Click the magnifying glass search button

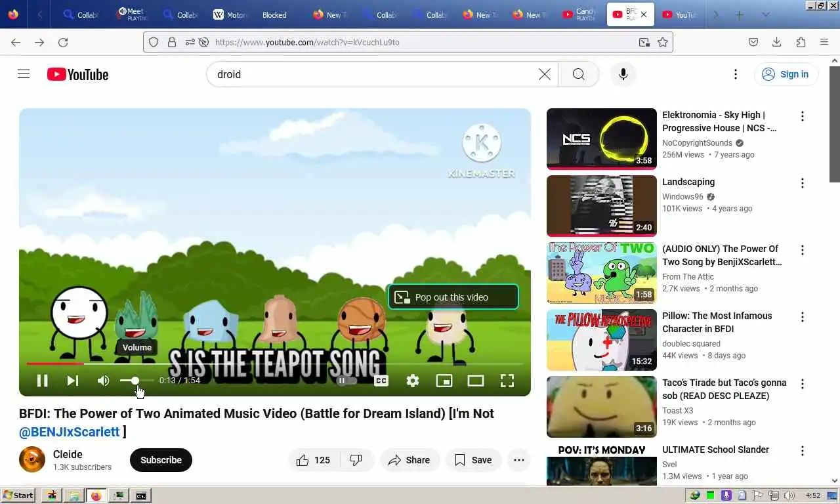[x=579, y=74]
